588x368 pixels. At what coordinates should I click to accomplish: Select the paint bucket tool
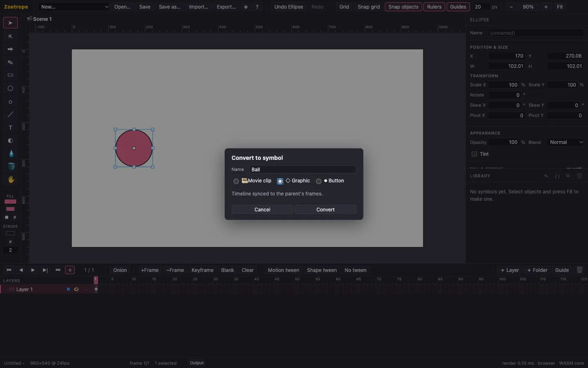click(x=10, y=166)
